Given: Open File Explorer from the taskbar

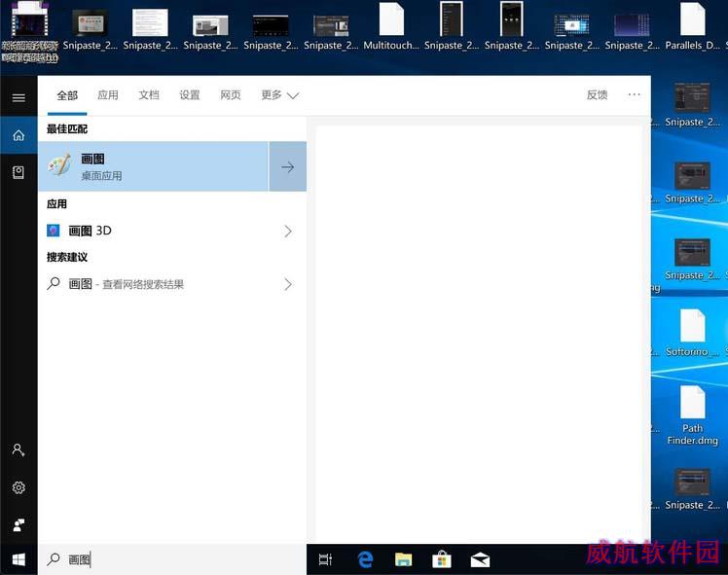Looking at the screenshot, I should click(x=403, y=559).
